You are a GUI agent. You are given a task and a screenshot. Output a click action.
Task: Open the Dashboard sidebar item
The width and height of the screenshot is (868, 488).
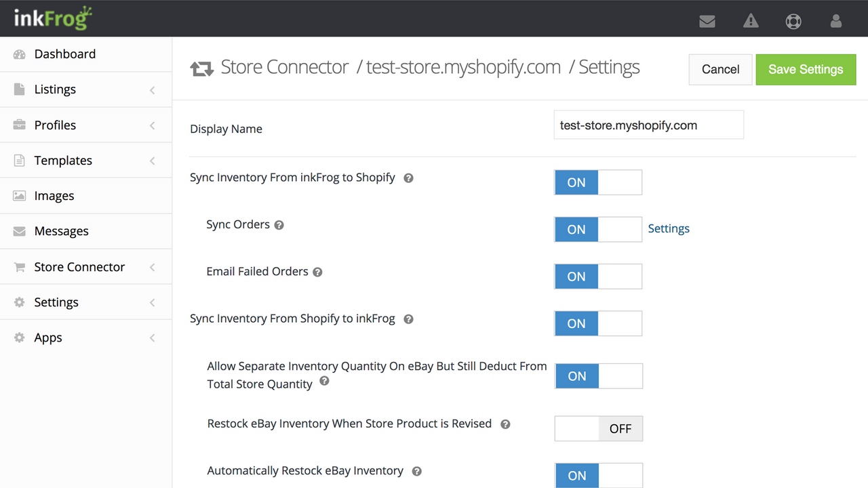coord(65,54)
